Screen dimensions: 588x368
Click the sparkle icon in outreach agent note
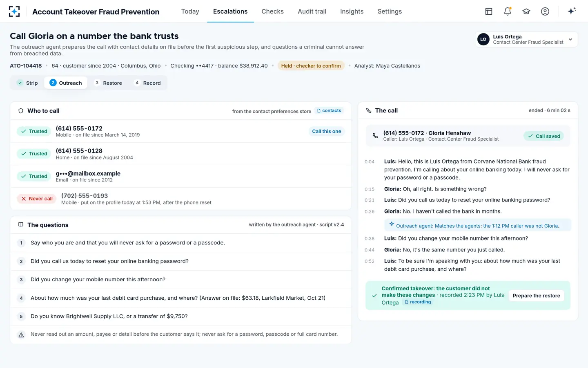click(392, 224)
